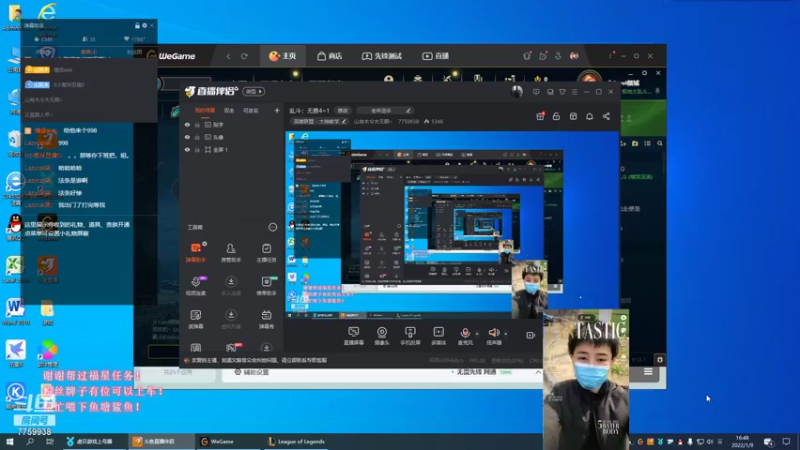Click the stream preview canvas

pos(452,225)
